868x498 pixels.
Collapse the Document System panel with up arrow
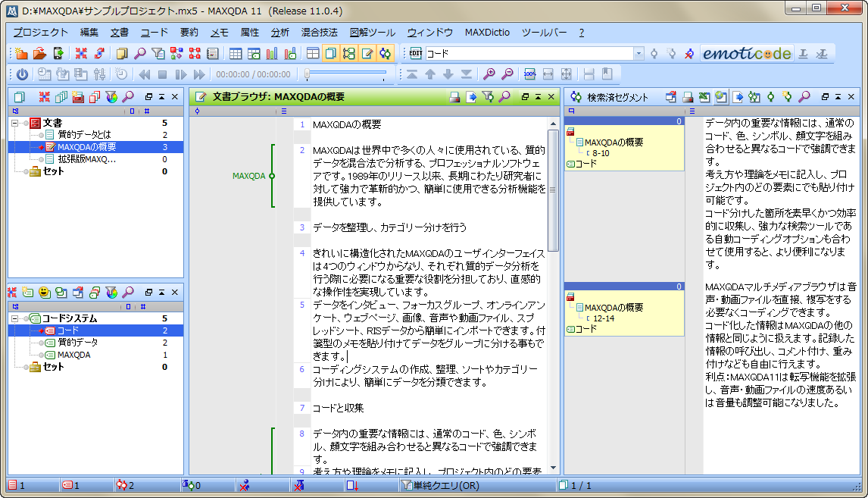(x=161, y=97)
